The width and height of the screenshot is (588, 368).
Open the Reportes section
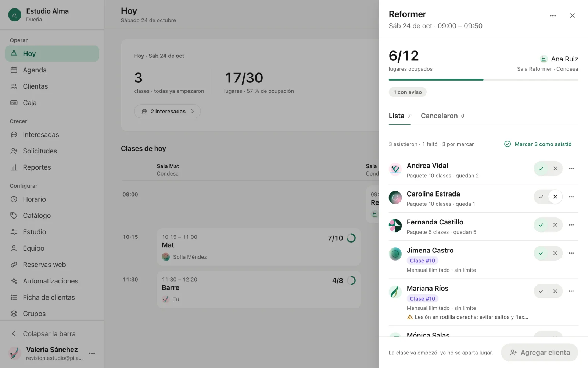52,167
